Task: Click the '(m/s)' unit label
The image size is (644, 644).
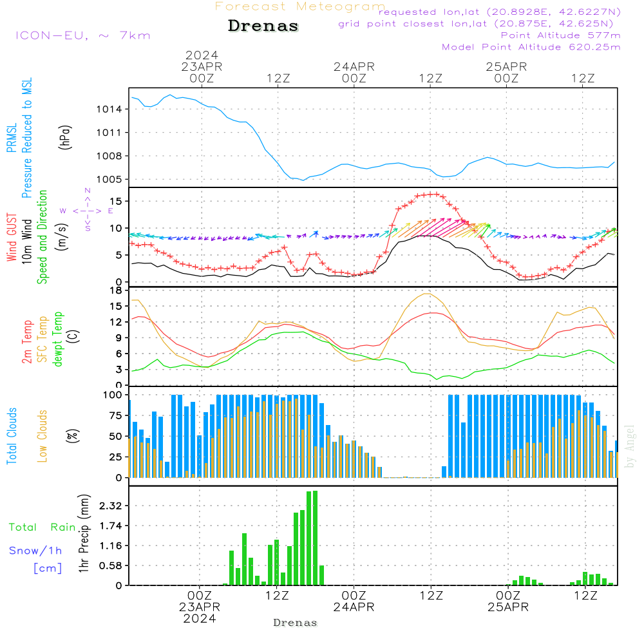Action: click(62, 237)
